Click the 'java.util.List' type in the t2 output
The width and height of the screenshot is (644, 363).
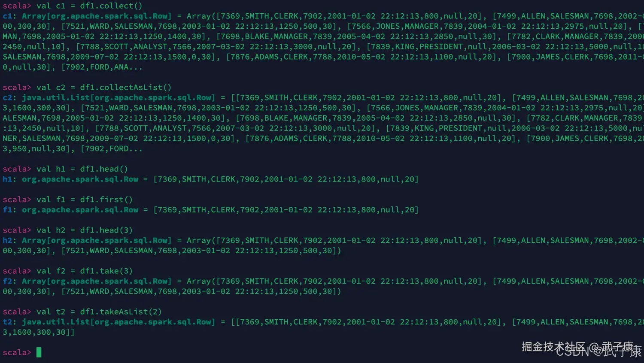click(x=56, y=322)
